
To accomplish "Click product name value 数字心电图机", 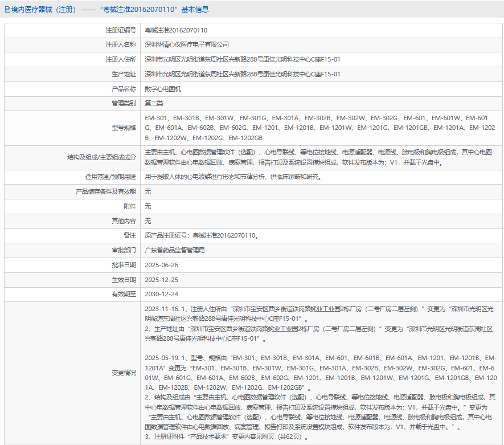I will tap(163, 89).
